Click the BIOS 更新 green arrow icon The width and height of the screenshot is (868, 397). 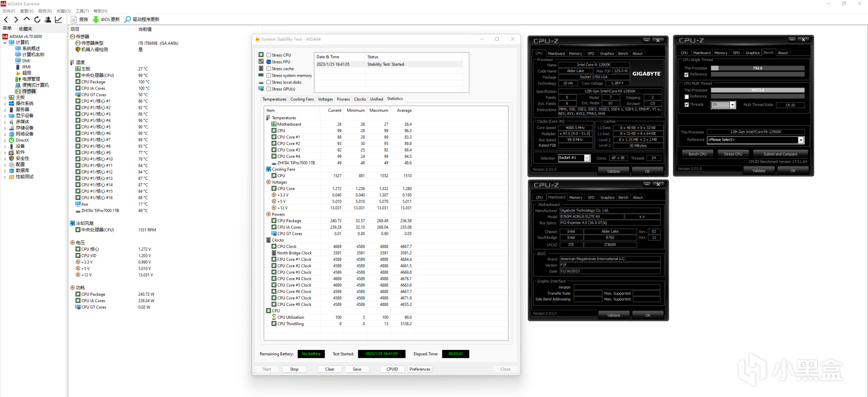click(x=96, y=20)
